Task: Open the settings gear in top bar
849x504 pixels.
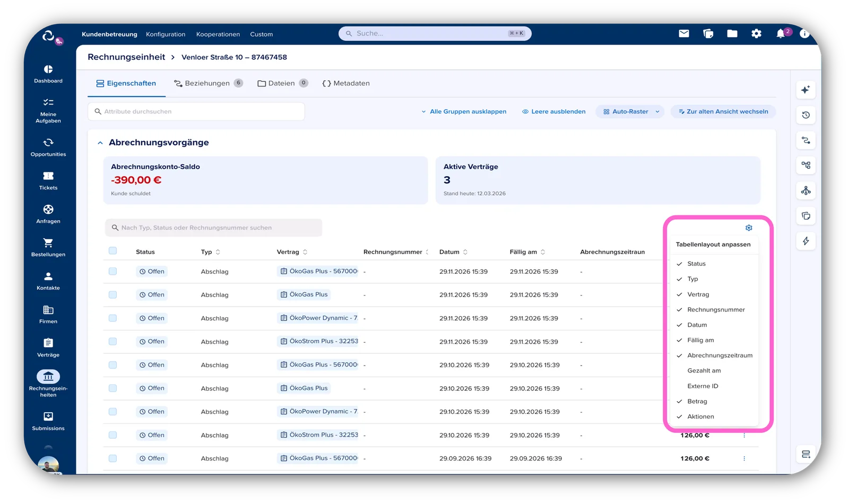Action: pyautogui.click(x=756, y=33)
